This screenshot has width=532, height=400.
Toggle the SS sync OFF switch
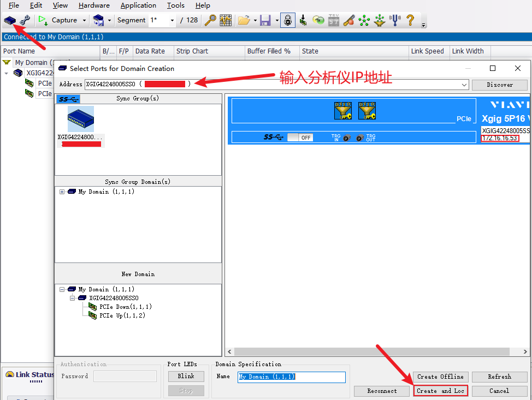click(300, 138)
